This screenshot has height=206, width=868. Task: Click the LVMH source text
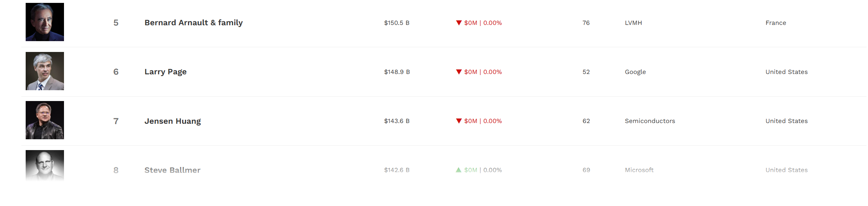pos(633,23)
